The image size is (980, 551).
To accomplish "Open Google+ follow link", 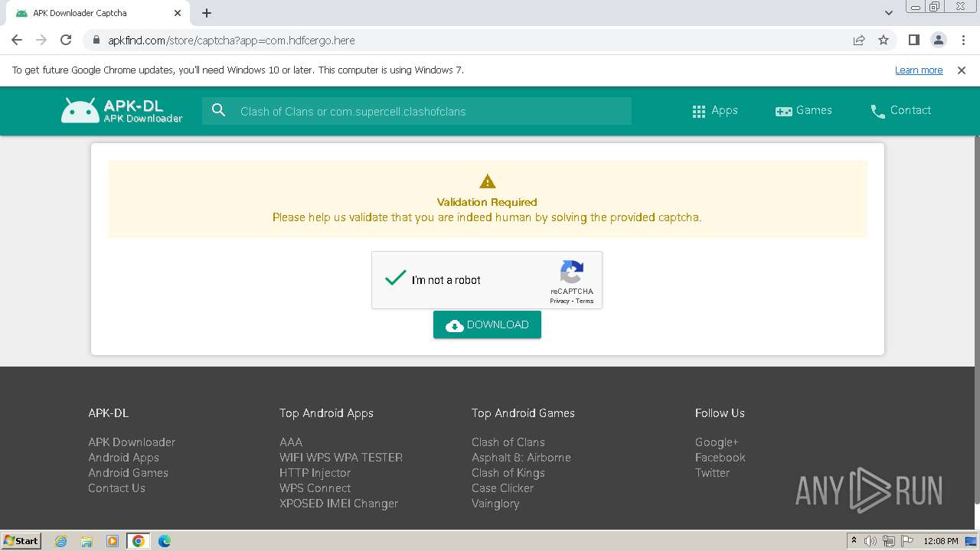I will [x=717, y=442].
